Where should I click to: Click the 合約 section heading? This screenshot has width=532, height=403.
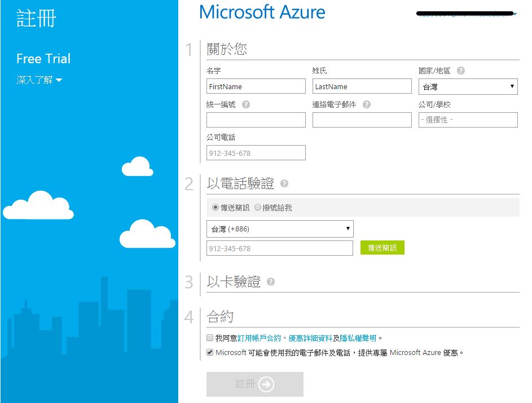[x=220, y=317]
